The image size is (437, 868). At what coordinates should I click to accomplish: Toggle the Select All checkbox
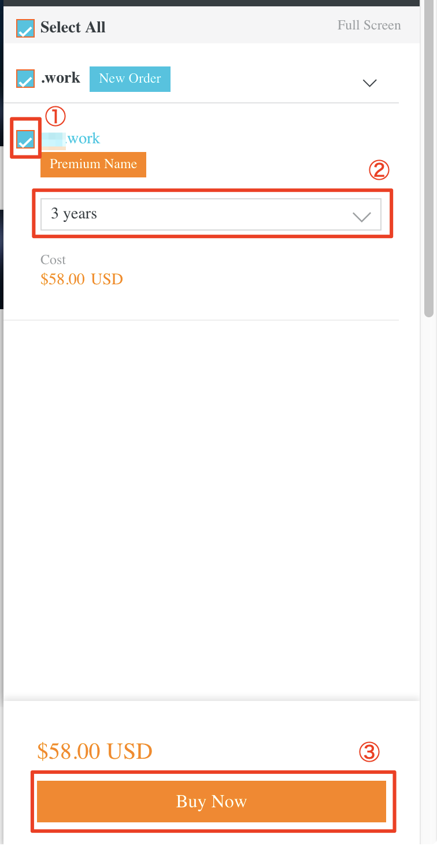point(25,28)
